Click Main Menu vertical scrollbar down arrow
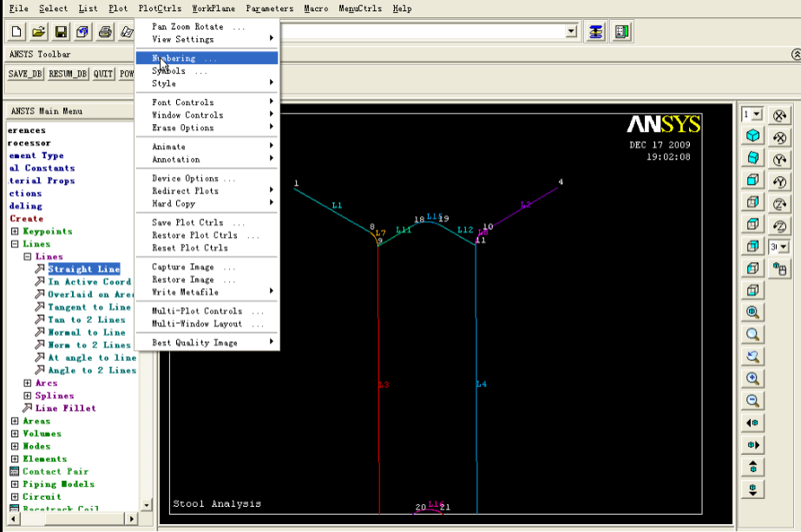 [x=146, y=505]
